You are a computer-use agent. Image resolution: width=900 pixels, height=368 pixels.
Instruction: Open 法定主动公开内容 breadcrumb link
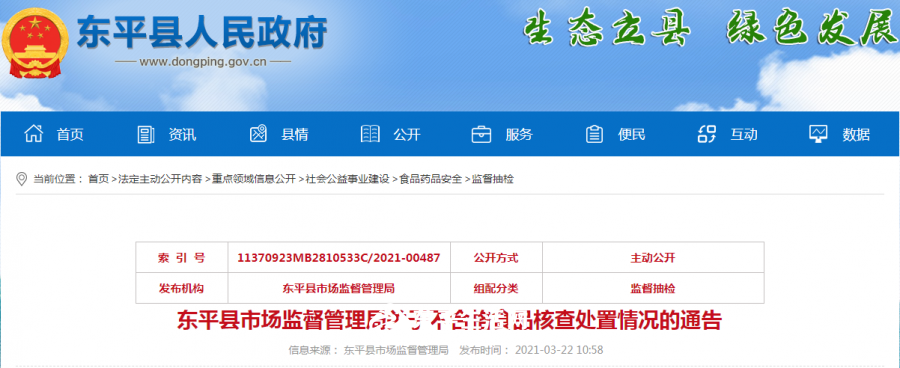coord(160,179)
